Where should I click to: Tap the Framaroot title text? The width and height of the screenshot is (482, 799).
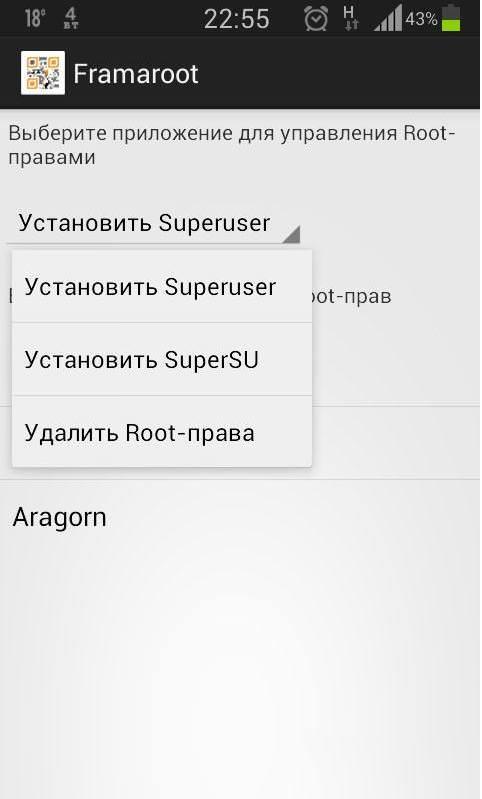click(136, 74)
